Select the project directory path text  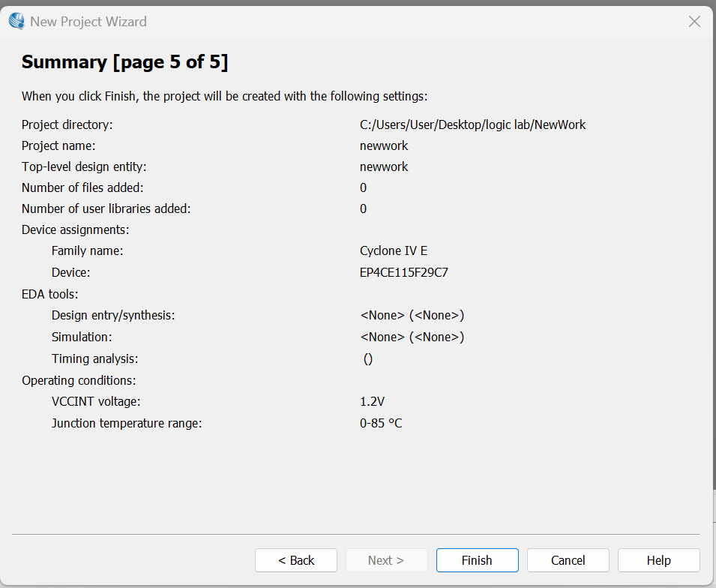472,124
